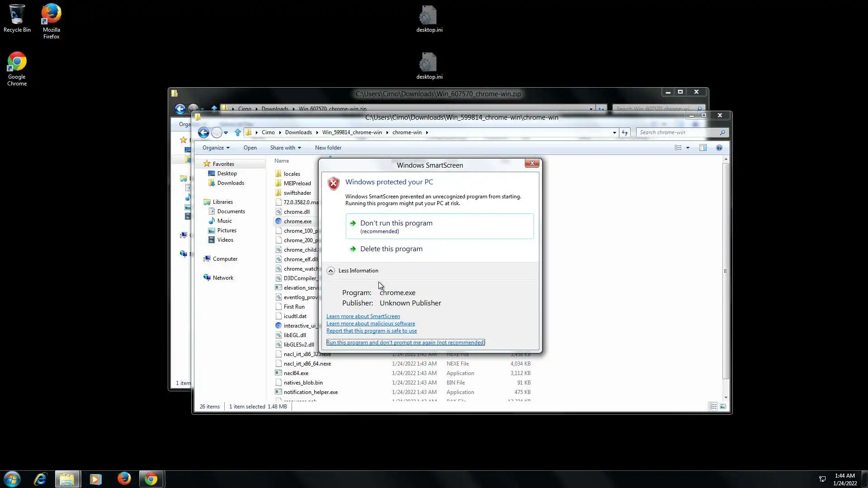The image size is (868, 488).
Task: Click the Windows Media Player taskbar icon
Action: click(x=95, y=479)
